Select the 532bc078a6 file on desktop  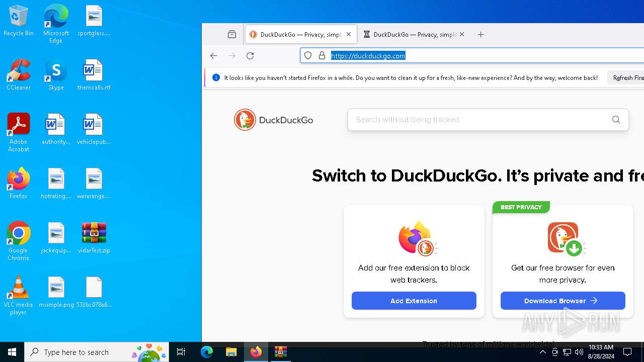pyautogui.click(x=94, y=293)
